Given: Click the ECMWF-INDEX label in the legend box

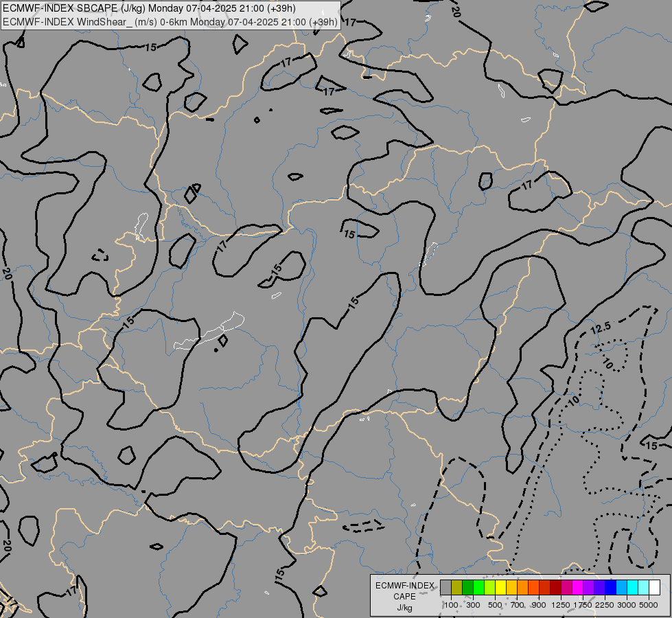Looking at the screenshot, I should [404, 586].
